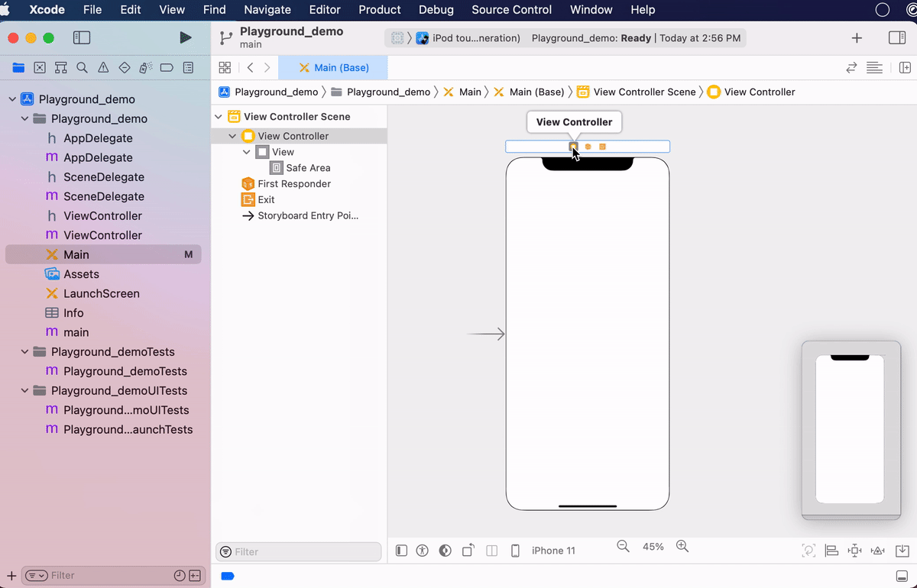
Task: Toggle the light/dark appearance of the canvas
Action: pos(446,550)
